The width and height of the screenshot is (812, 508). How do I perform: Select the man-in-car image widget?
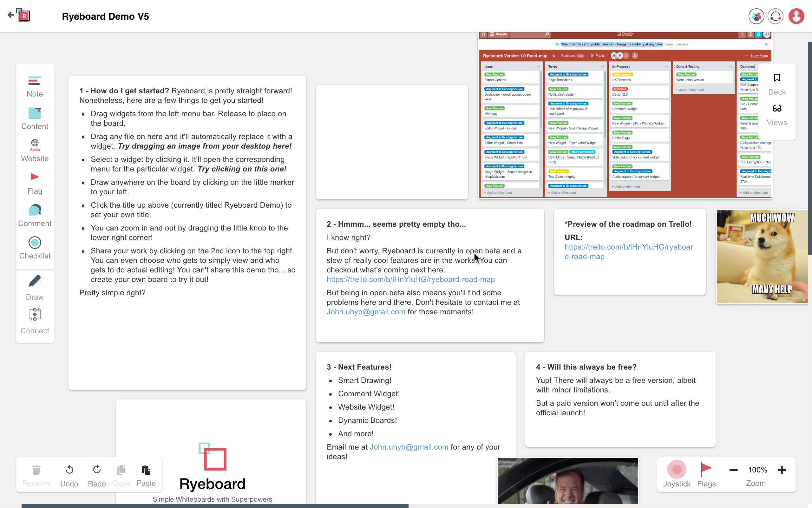click(x=568, y=480)
